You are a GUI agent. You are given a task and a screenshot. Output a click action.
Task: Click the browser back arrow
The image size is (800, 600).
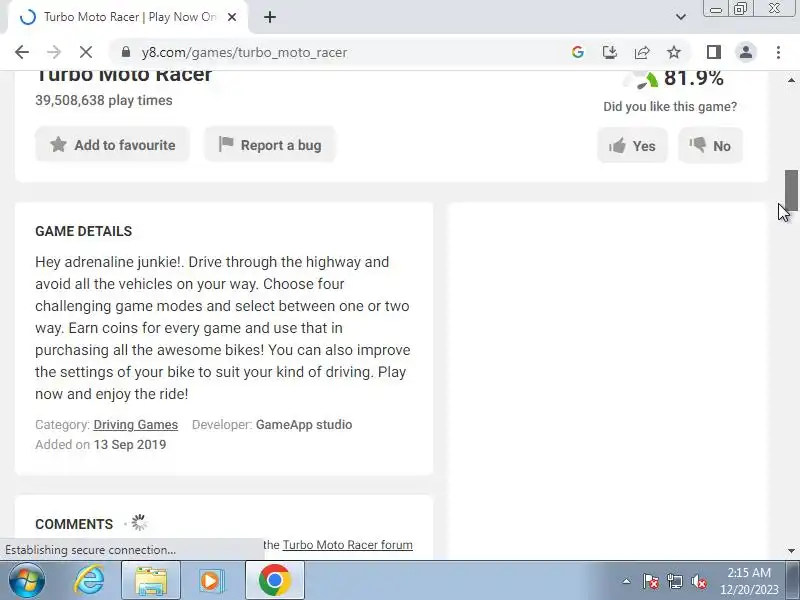22,52
